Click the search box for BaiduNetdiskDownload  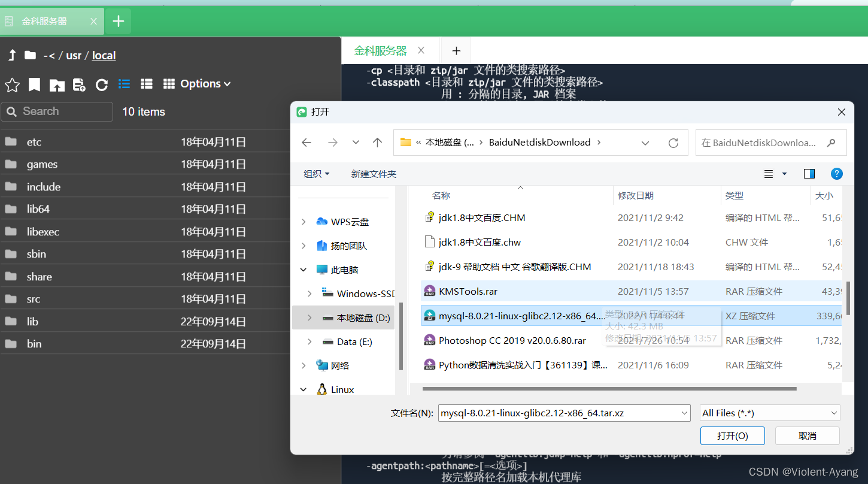[x=771, y=143]
